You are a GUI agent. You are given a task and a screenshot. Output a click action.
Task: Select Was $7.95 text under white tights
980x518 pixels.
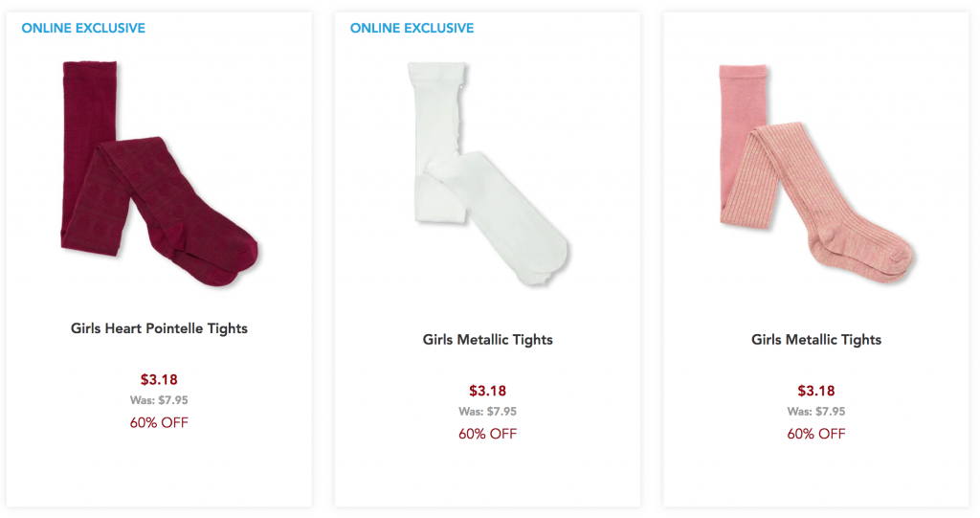[x=487, y=412]
